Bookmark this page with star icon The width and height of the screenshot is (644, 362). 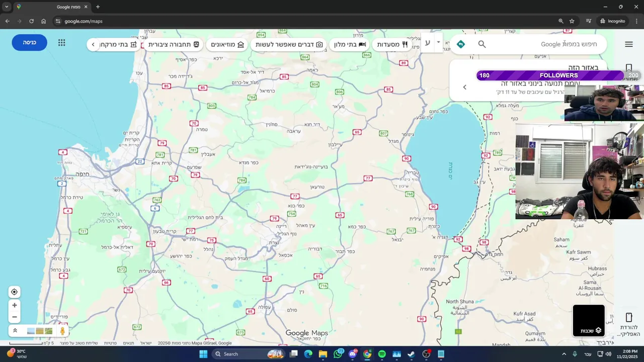point(572,21)
